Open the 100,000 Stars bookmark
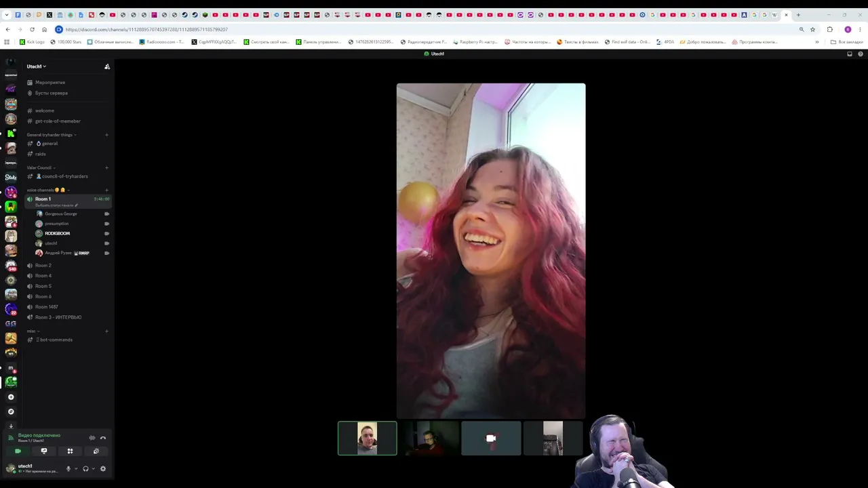This screenshot has height=488, width=868. pyautogui.click(x=65, y=42)
